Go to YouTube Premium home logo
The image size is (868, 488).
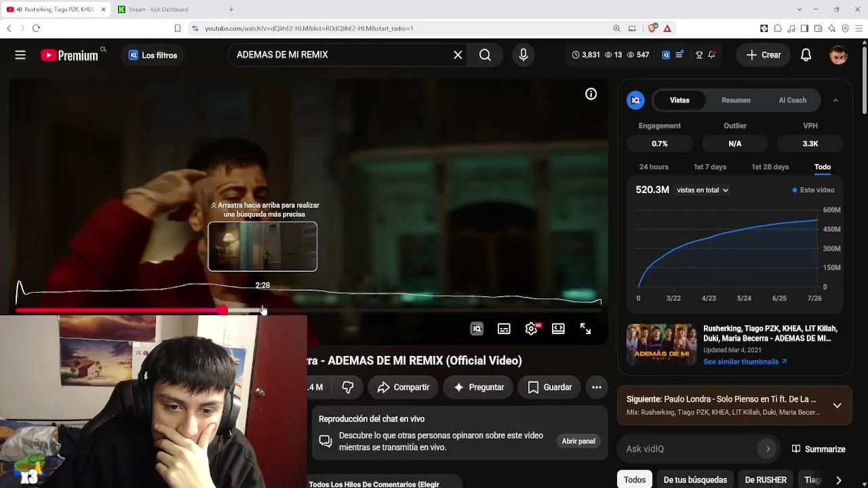[69, 55]
